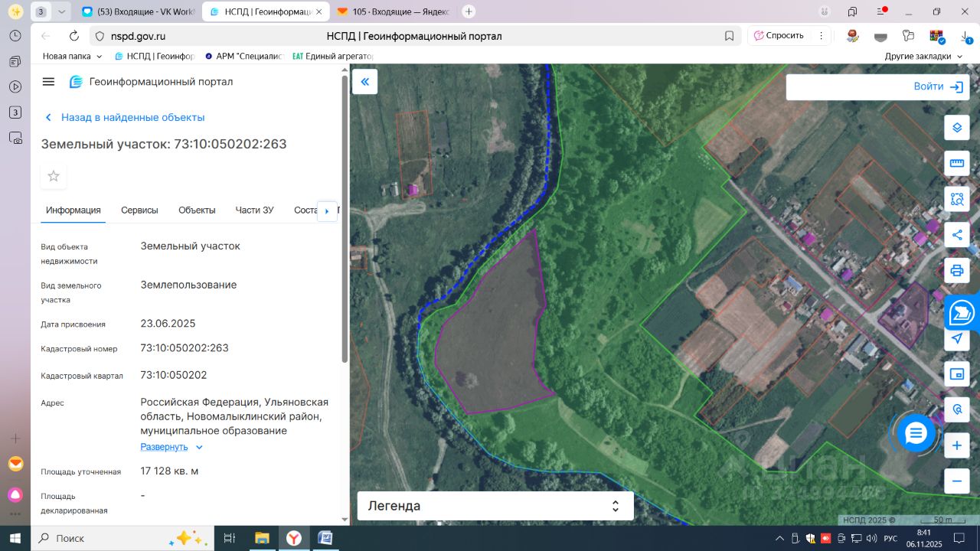
Task: Expand the full address with Развернуть
Action: point(171,447)
